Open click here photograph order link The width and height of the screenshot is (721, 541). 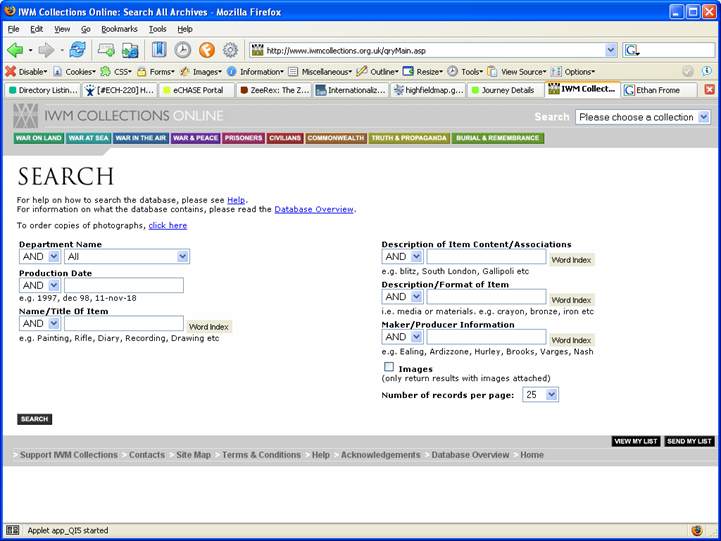[168, 225]
